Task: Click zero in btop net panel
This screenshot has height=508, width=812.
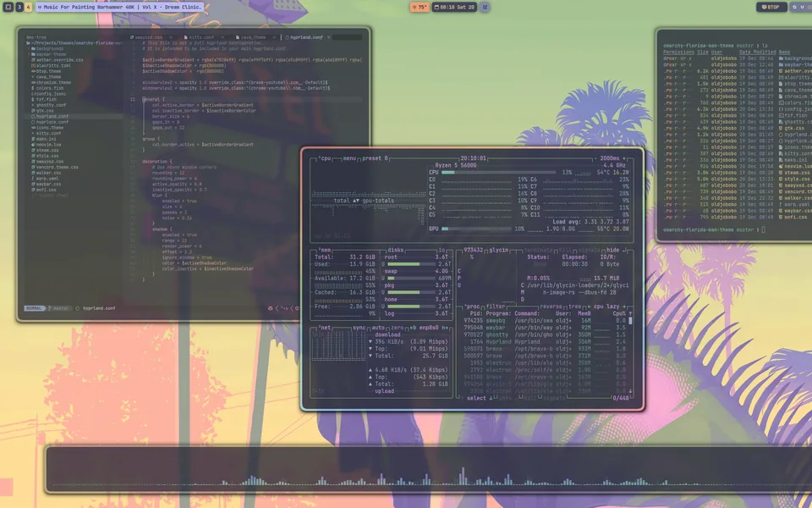Action: tap(397, 329)
